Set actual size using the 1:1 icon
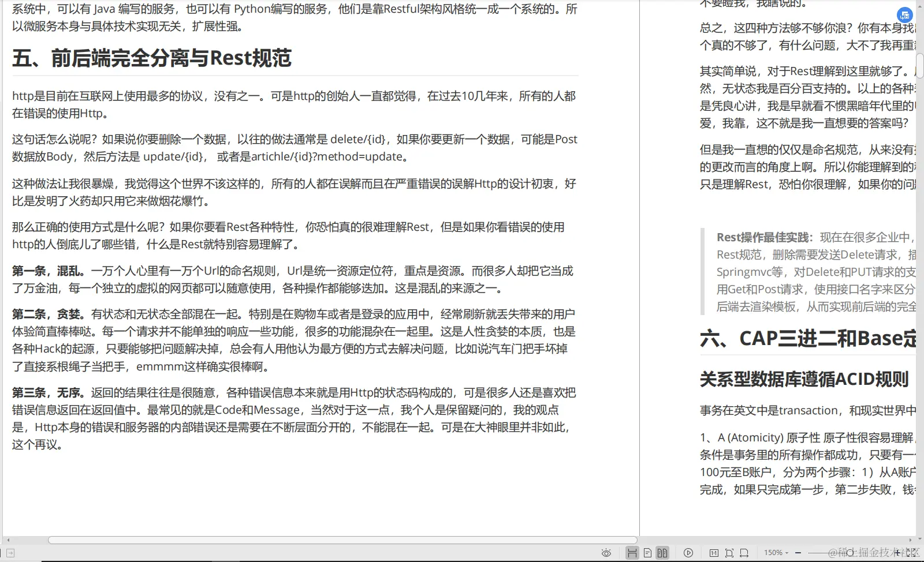The height and width of the screenshot is (562, 924). coord(714,553)
